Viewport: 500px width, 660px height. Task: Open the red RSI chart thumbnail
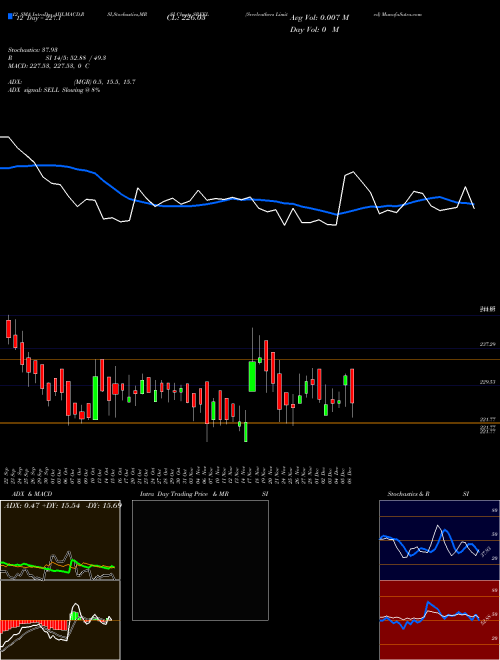[x=439, y=620]
